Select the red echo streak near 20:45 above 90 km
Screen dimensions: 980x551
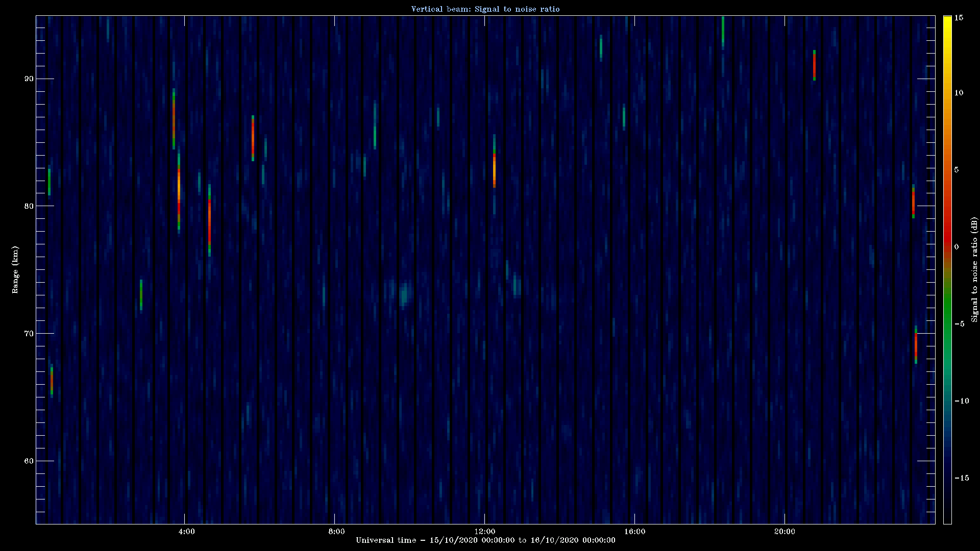[x=814, y=65]
